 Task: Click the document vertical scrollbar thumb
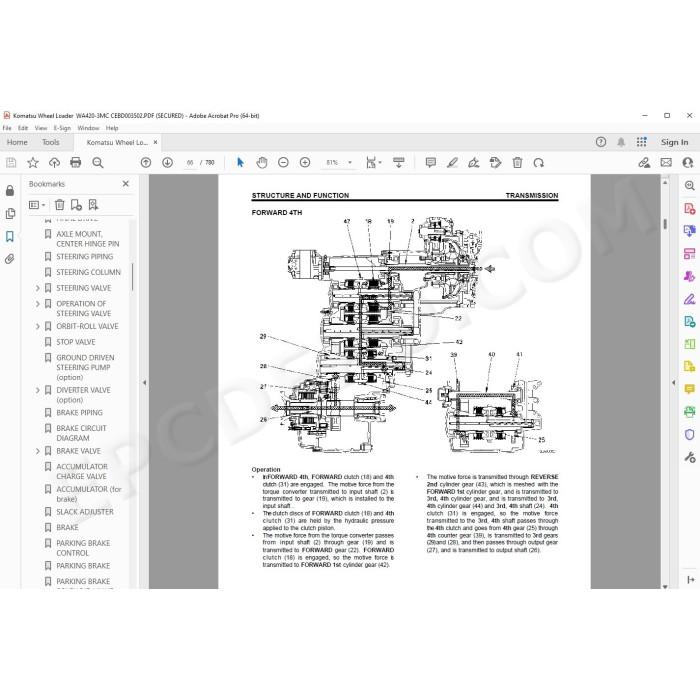point(665,224)
